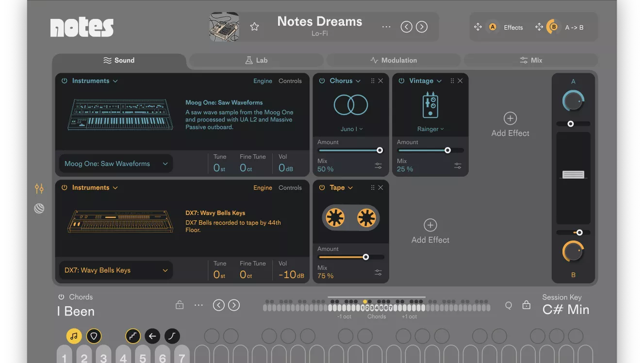
Task: Remove the Tape effect with X
Action: [x=380, y=188]
